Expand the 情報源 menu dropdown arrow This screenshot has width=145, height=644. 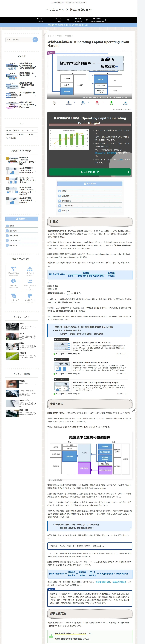pos(106,20)
